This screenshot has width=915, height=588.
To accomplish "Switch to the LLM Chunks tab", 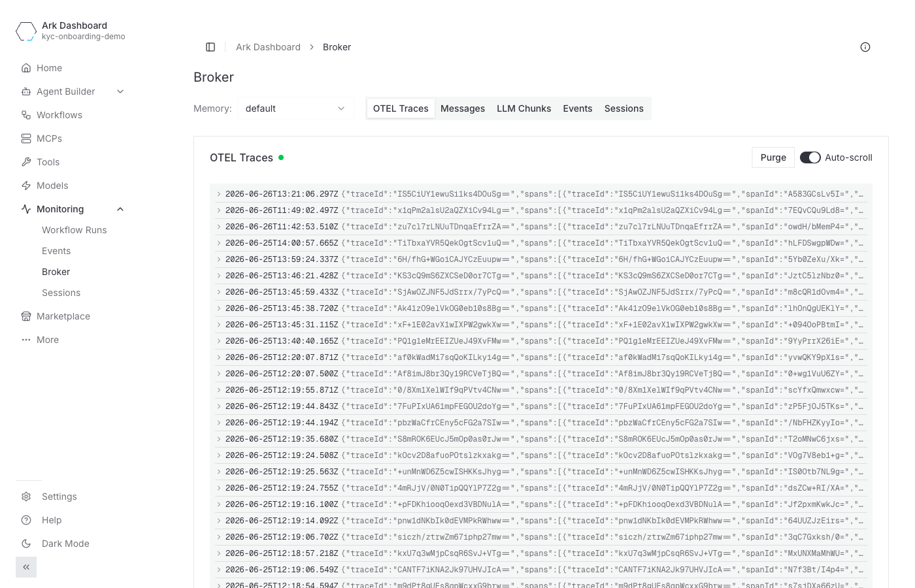I will tap(524, 108).
